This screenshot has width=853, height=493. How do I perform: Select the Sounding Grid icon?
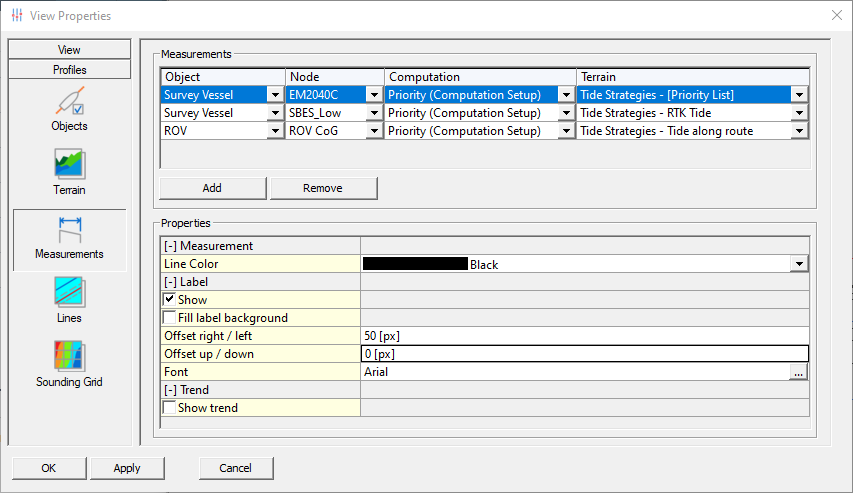tap(69, 358)
